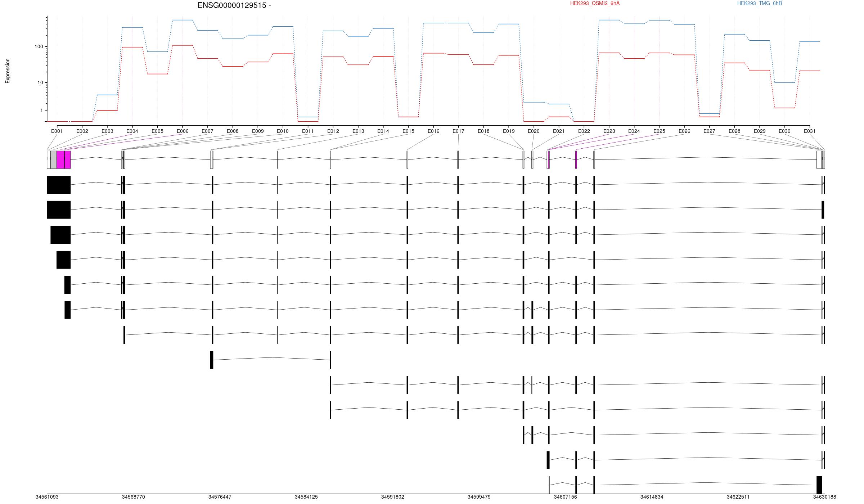The height and width of the screenshot is (504, 864).
Task: Select exon label E027
Action: coord(709,131)
